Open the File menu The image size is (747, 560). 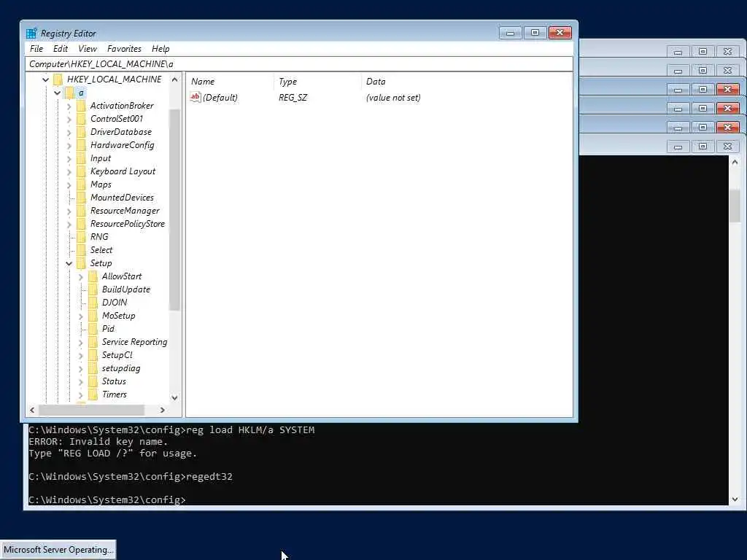(36, 49)
